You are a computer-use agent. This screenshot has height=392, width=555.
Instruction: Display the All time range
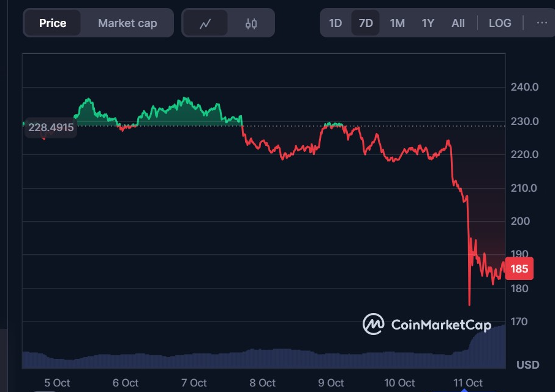[458, 23]
